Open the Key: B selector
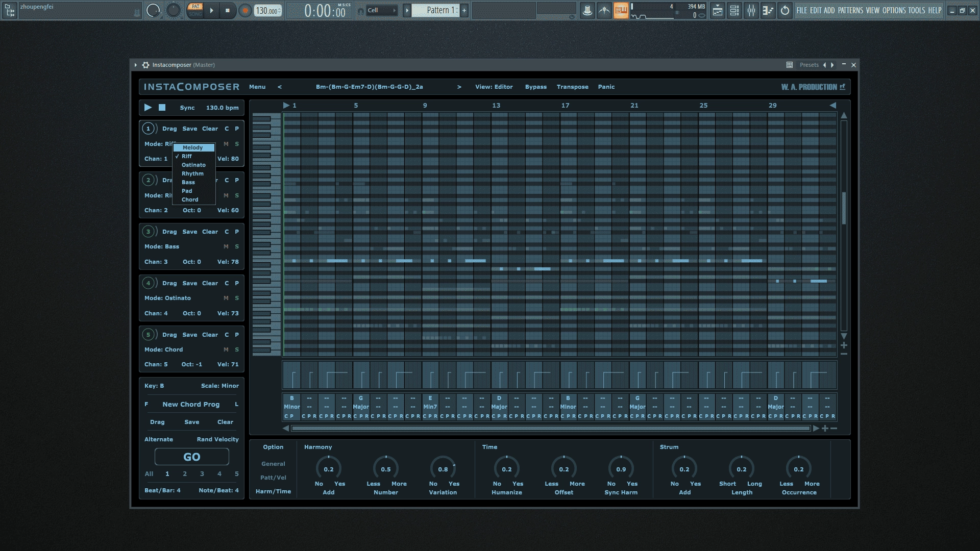This screenshot has width=980, height=551. 154,386
